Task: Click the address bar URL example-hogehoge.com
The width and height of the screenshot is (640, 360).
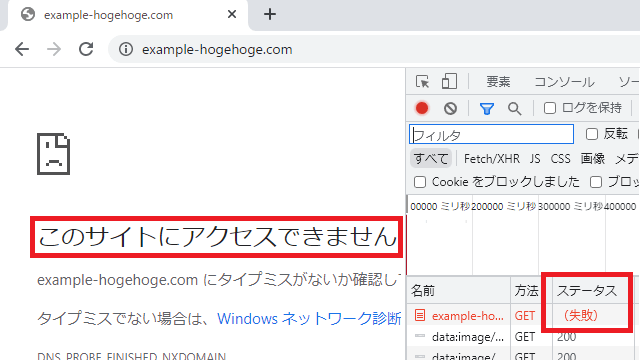Action: pos(217,49)
